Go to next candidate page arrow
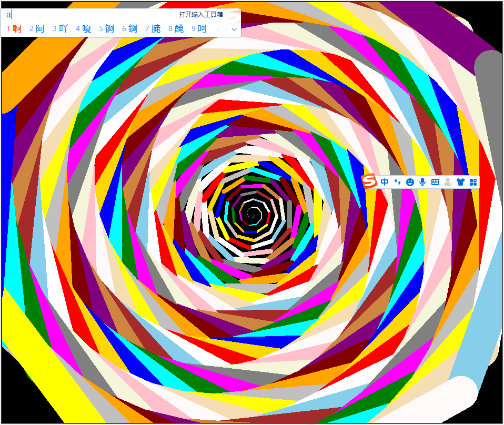504x425 pixels. [226, 29]
